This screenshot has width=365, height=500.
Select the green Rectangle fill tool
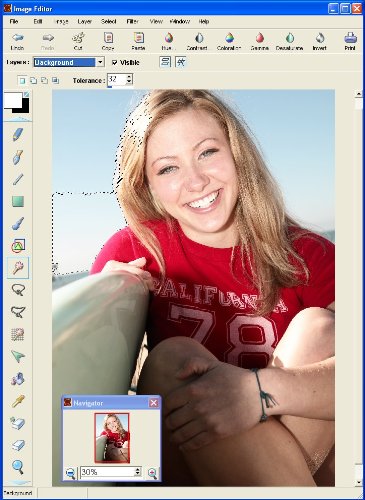[x=18, y=201]
